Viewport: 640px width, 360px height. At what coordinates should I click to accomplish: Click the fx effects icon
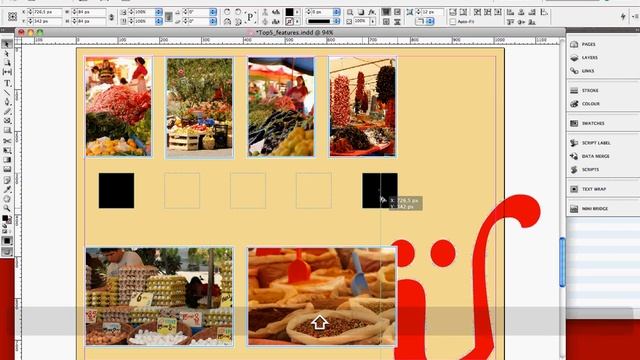coord(372,12)
